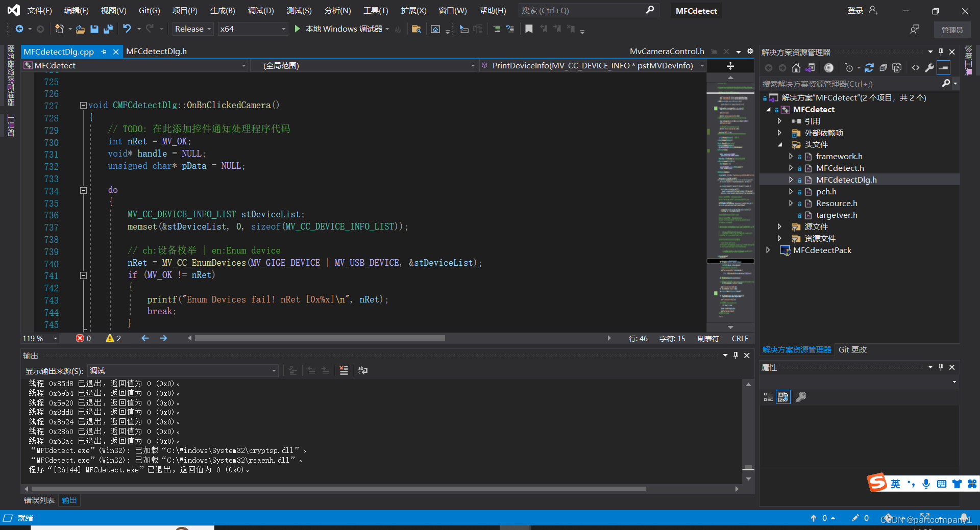Expand the 源文件 folder node

coord(779,226)
